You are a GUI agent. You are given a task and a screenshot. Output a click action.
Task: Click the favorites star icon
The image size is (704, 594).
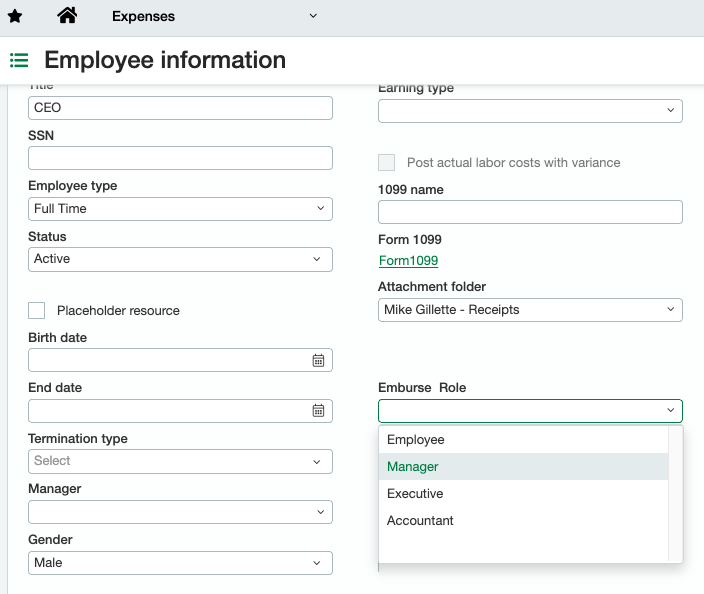point(15,17)
